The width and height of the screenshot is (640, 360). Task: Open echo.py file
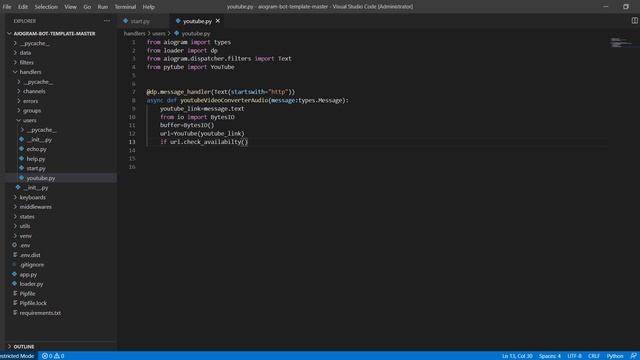[37, 149]
